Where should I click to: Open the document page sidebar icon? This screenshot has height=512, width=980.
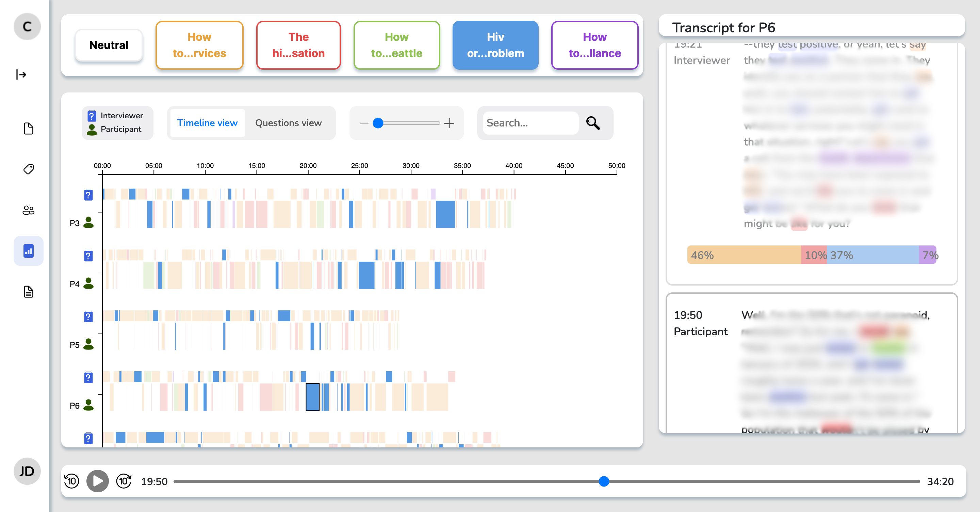29,129
